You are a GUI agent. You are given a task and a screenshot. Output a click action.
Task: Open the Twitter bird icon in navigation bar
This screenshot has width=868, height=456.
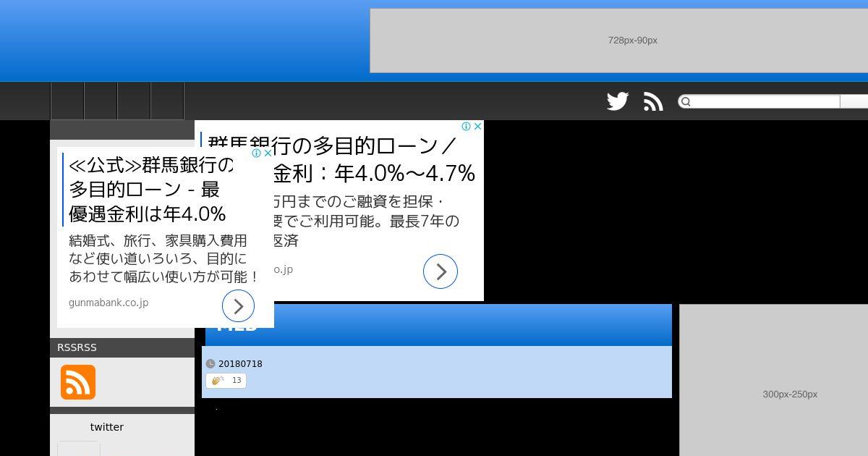(x=618, y=101)
